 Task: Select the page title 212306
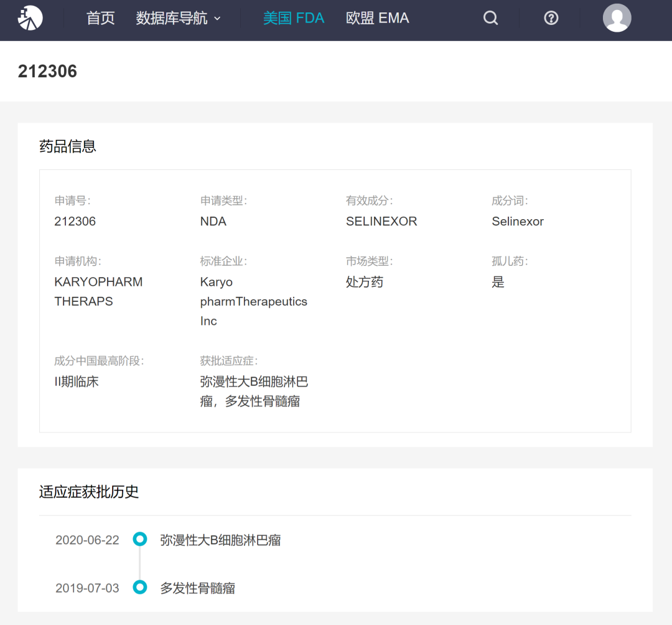click(47, 71)
